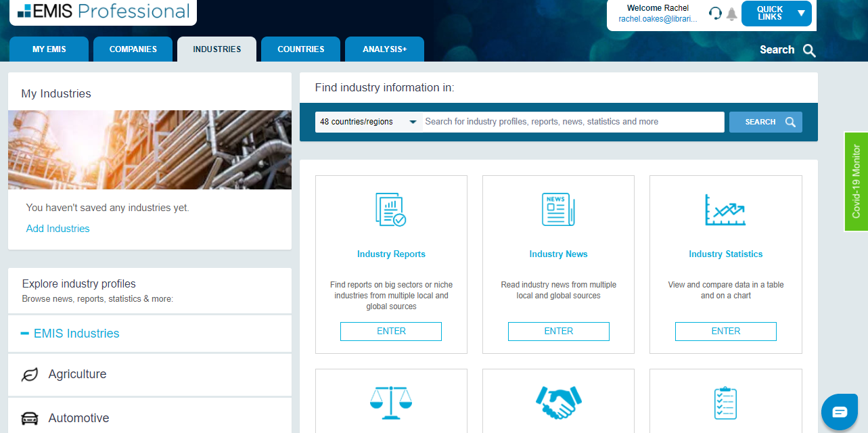Focus the industry profiles search field
Viewport: 868px width, 433px height.
[x=573, y=122]
